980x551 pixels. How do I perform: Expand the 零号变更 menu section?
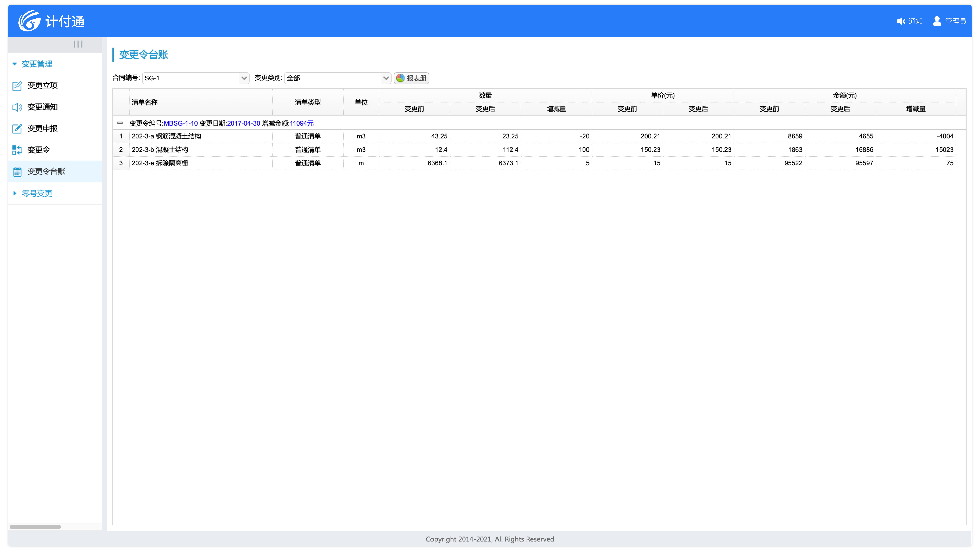[37, 193]
